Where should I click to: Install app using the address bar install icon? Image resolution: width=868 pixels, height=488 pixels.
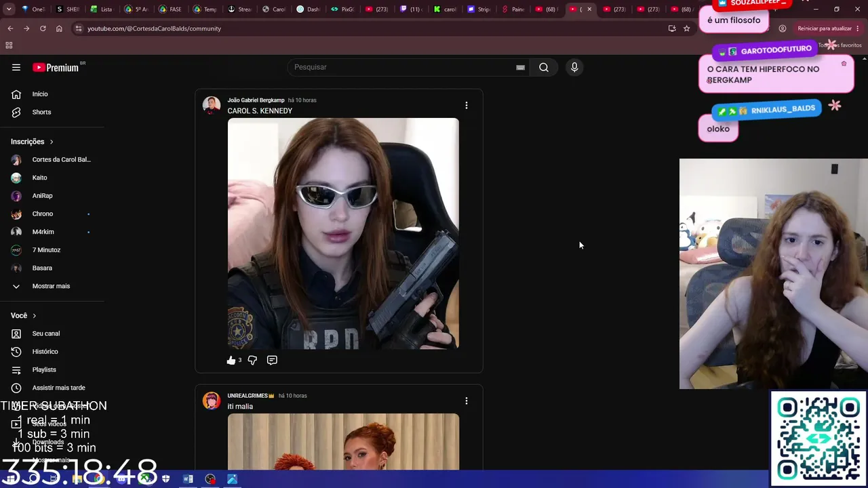(x=672, y=28)
